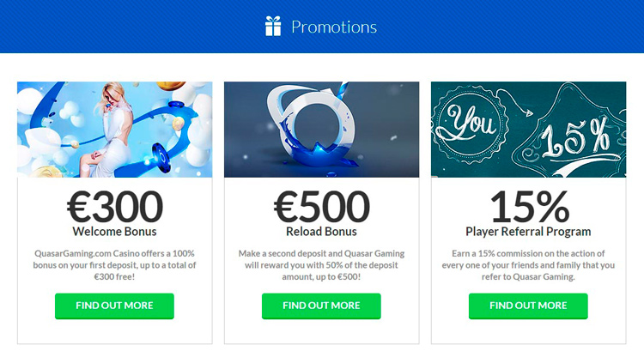This screenshot has height=351, width=644.
Task: Open the Welcome Bonus banner image
Action: (x=114, y=130)
